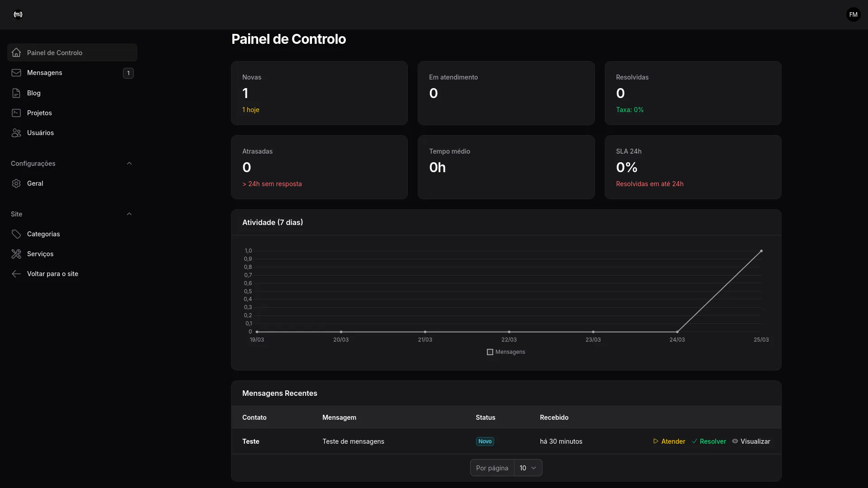Select the Serviços tools icon
868x488 pixels.
tap(16, 254)
